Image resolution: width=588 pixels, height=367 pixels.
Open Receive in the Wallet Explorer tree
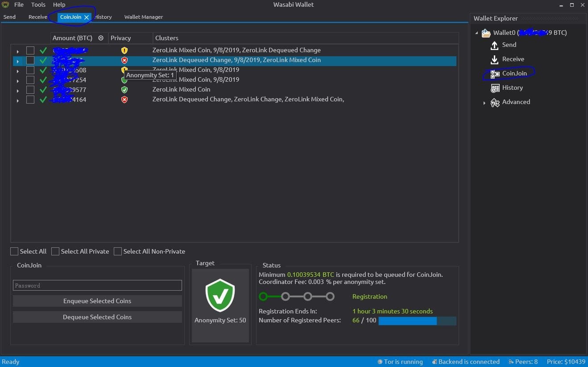(x=513, y=59)
